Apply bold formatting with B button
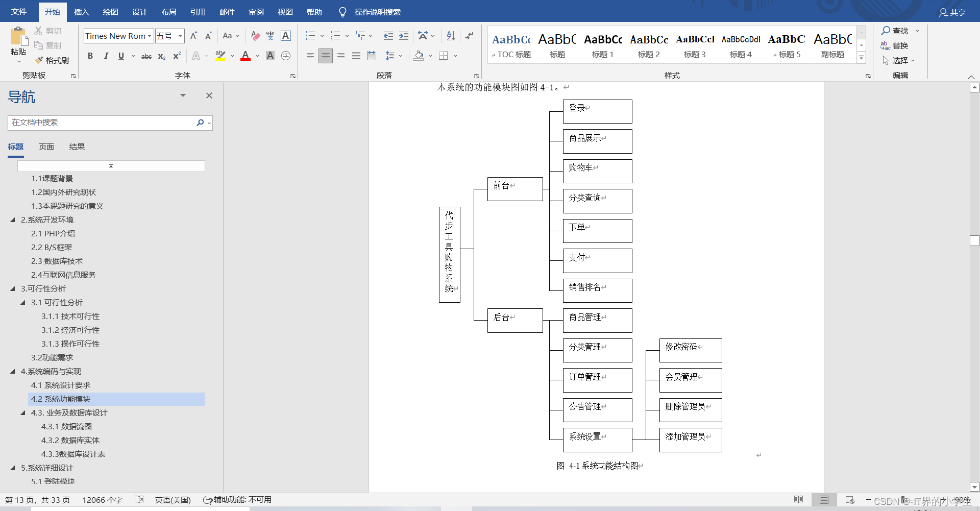Viewport: 980px width, 511px height. click(x=90, y=56)
